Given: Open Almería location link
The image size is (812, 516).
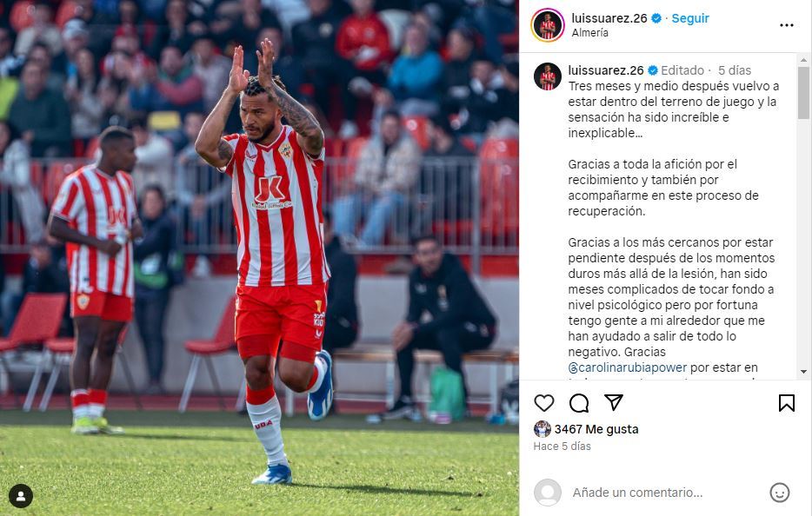Looking at the screenshot, I should coord(589,33).
